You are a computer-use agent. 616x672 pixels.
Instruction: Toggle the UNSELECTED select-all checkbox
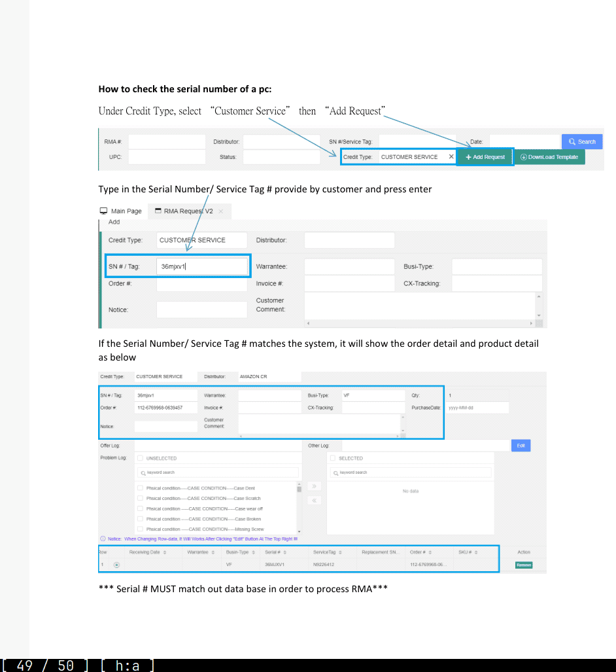tap(140, 458)
